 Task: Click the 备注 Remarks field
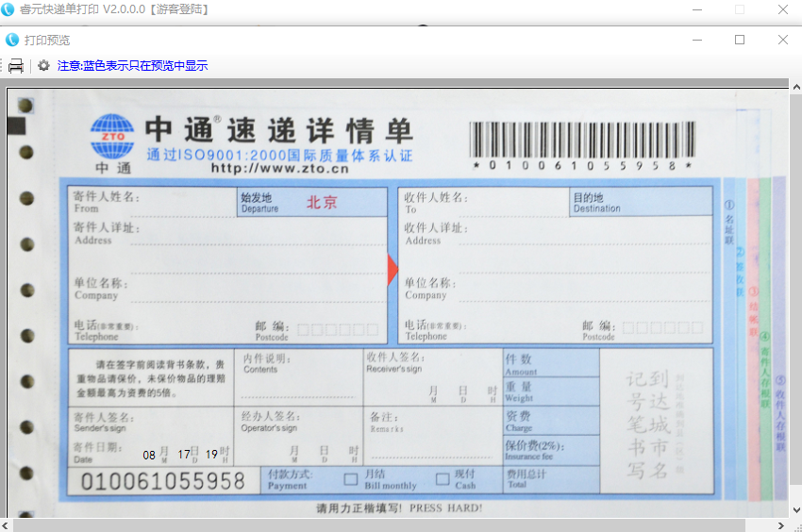pos(433,436)
